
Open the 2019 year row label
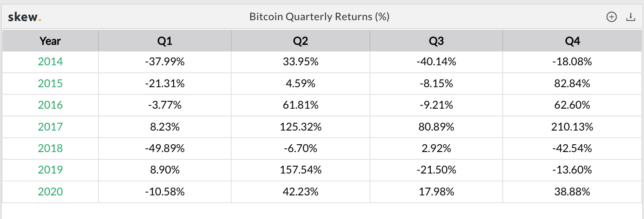pos(50,170)
